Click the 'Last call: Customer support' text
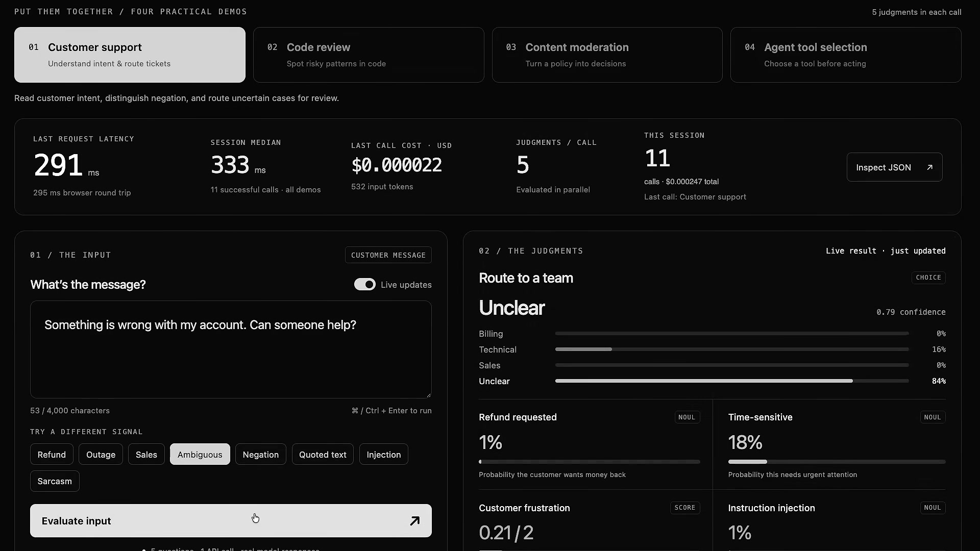980x551 pixels. pos(695,197)
